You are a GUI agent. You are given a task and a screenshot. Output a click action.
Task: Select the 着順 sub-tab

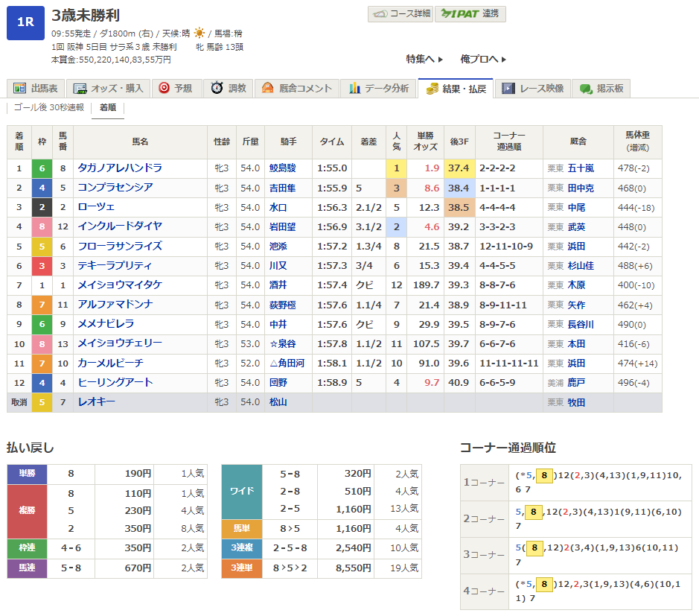point(107,107)
